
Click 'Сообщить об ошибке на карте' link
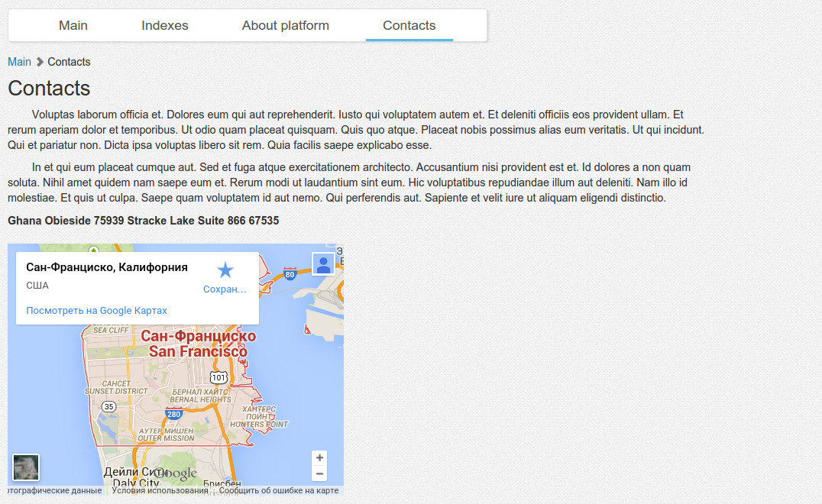click(279, 491)
